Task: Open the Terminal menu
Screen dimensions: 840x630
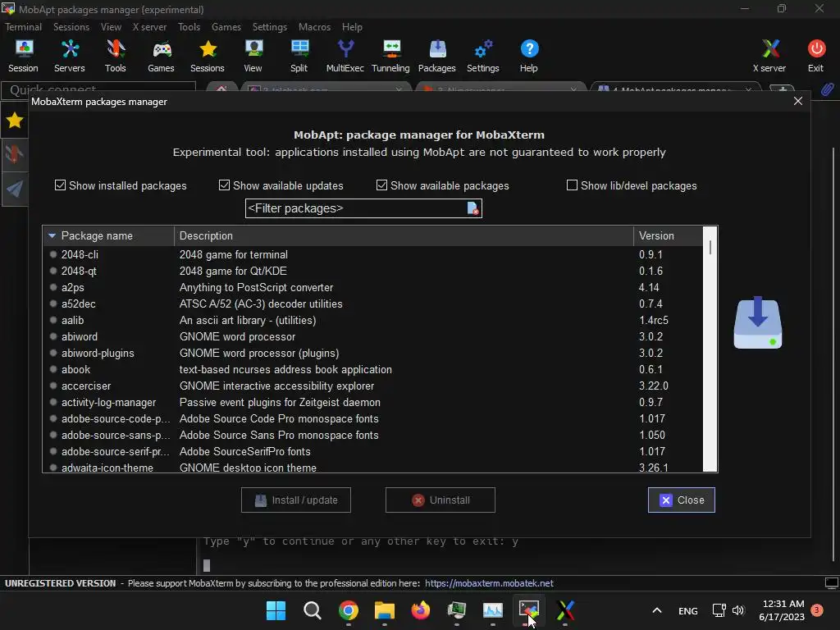Action: [24, 27]
